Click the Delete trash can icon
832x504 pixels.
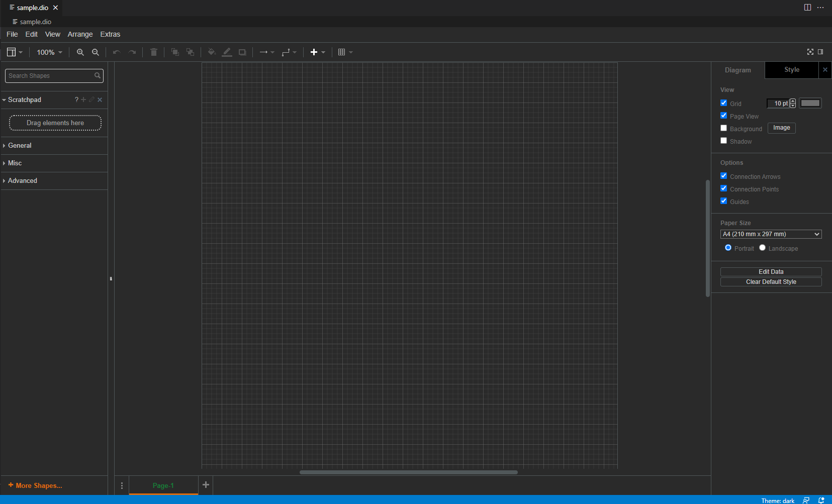(x=154, y=52)
